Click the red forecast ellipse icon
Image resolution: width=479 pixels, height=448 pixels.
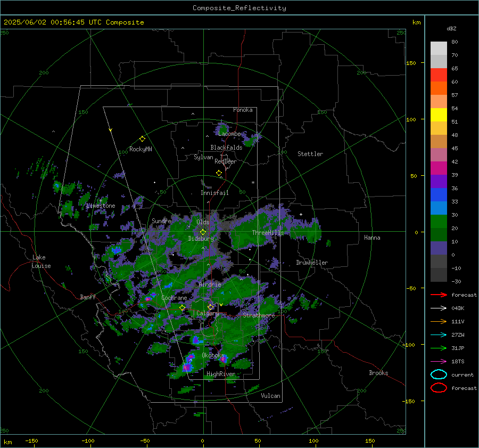point(439,388)
